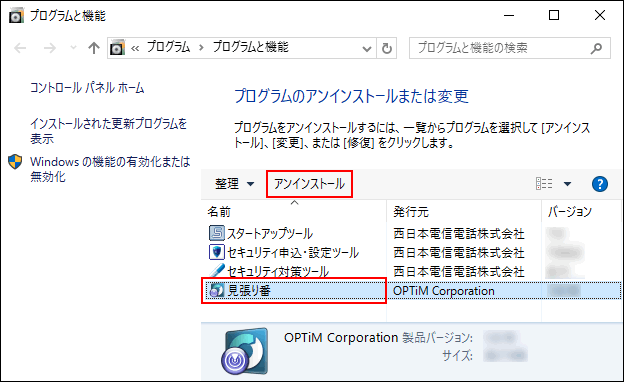The height and width of the screenshot is (382, 624).
Task: Open Windows の機能の有効化または無効化 link
Action: pyautogui.click(x=110, y=169)
